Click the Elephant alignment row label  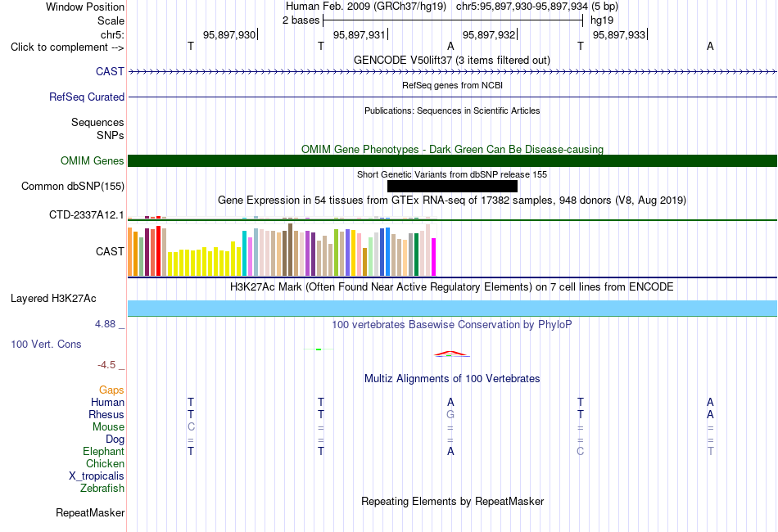coord(103,451)
